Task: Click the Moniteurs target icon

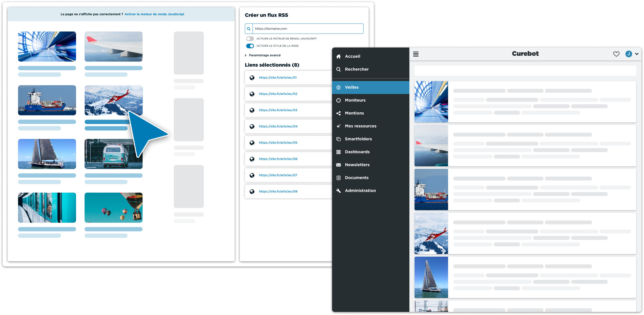Action: (338, 100)
